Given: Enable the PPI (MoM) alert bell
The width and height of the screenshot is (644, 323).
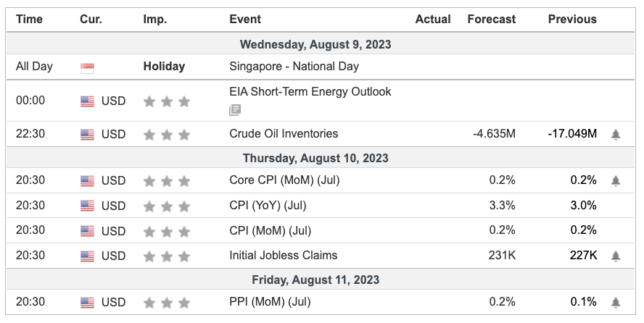Looking at the screenshot, I should pyautogui.click(x=616, y=302).
